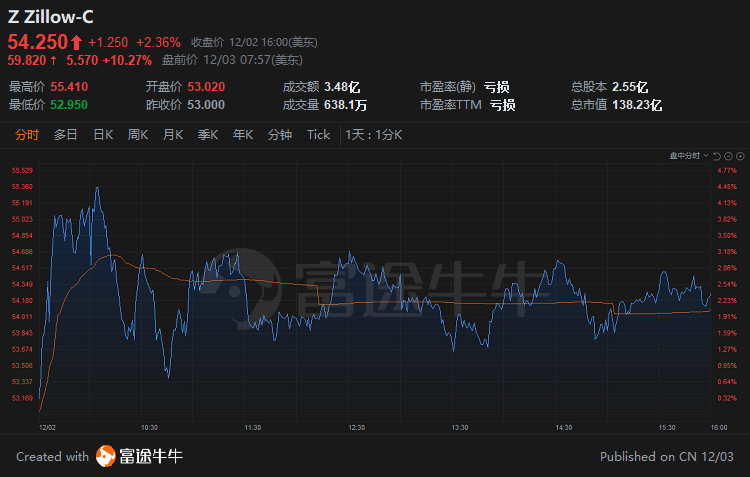
Task: Select the 1天 : 1分K interval option
Action: click(x=374, y=135)
